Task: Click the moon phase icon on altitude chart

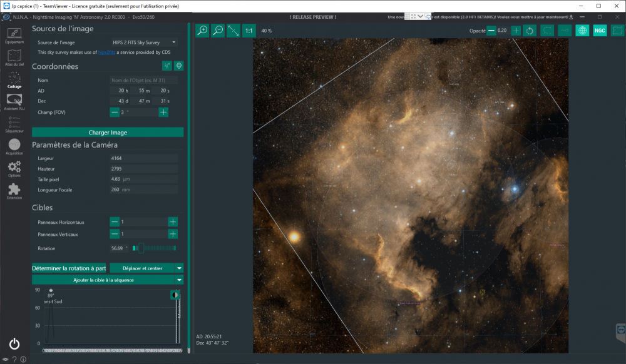Action: point(175,295)
